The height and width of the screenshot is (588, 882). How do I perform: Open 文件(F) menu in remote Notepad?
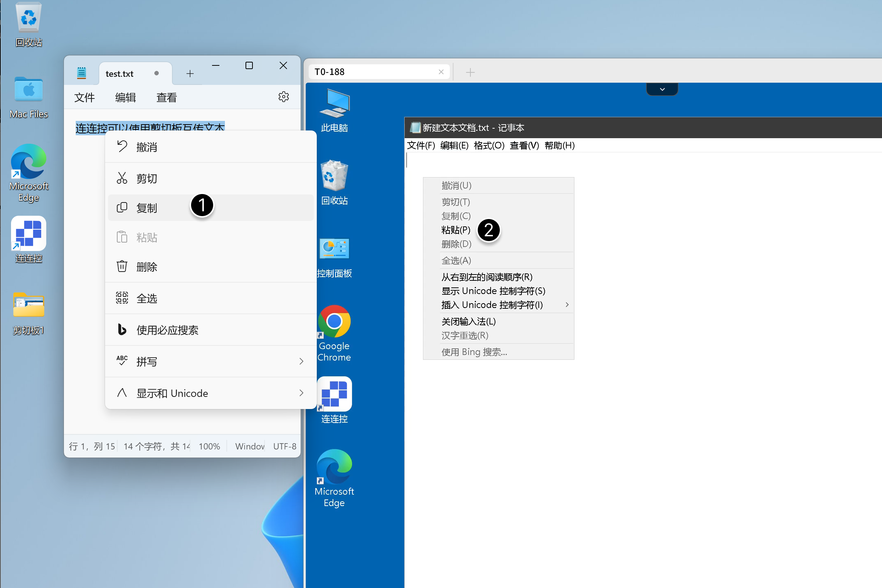click(x=421, y=145)
